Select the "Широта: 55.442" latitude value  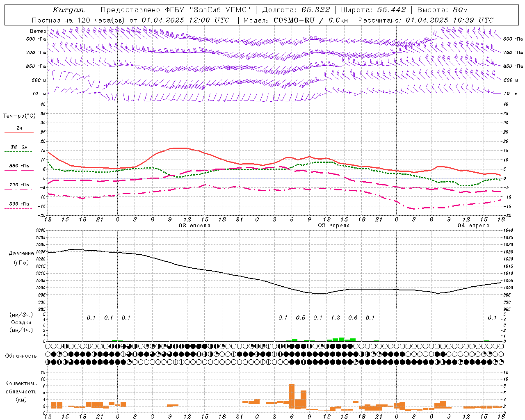point(373,10)
